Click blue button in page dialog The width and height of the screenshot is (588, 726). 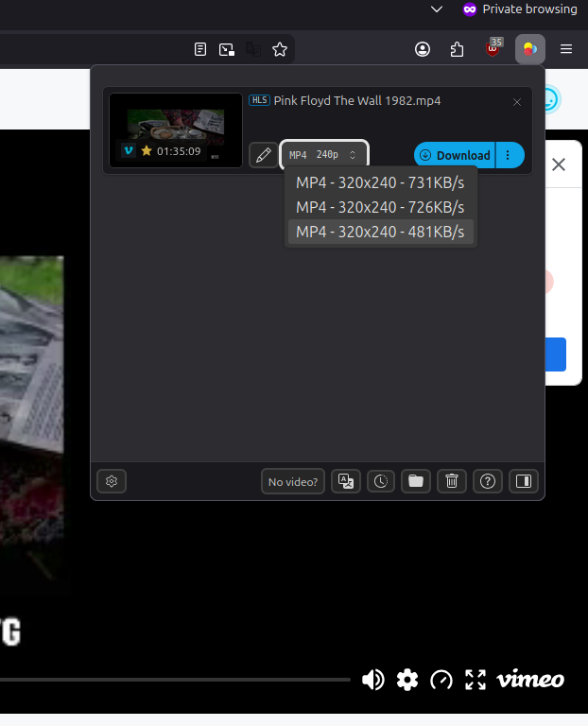pyautogui.click(x=556, y=354)
